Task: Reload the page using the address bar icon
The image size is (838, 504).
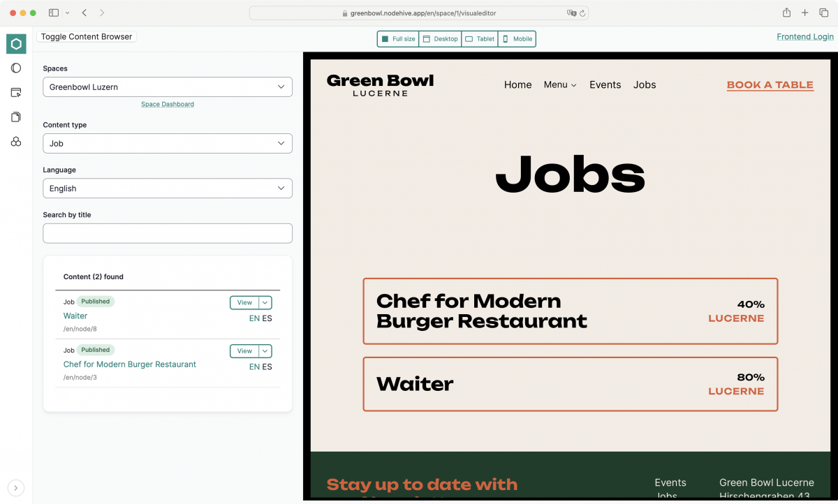Action: tap(582, 13)
